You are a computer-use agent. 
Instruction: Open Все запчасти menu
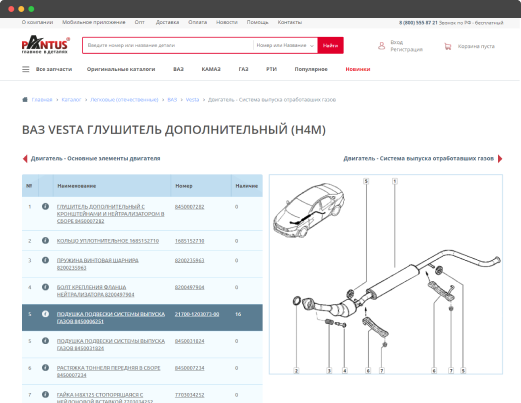coord(54,69)
